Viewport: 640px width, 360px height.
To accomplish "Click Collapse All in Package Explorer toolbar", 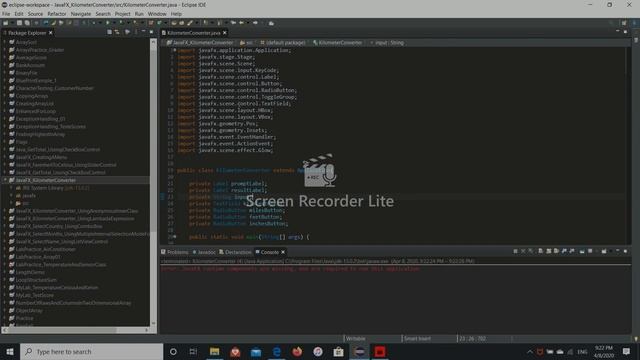I will pyautogui.click(x=109, y=32).
